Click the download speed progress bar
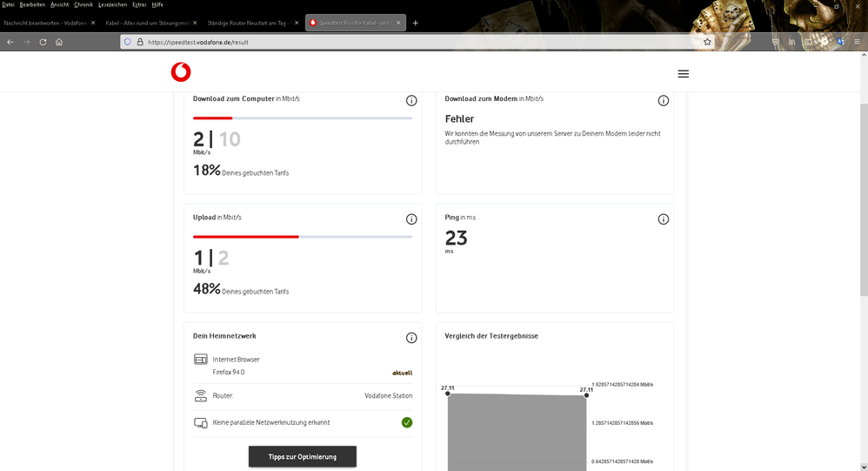 [x=303, y=118]
